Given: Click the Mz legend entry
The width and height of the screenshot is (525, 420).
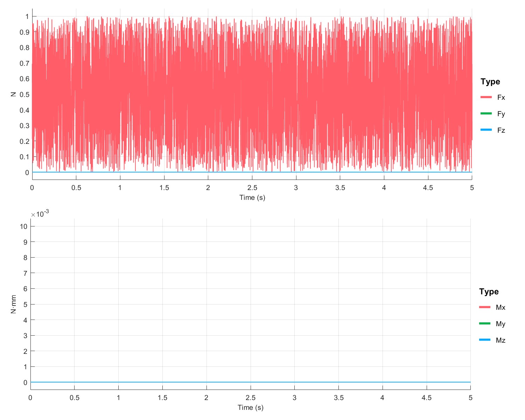Looking at the screenshot, I should [492, 340].
